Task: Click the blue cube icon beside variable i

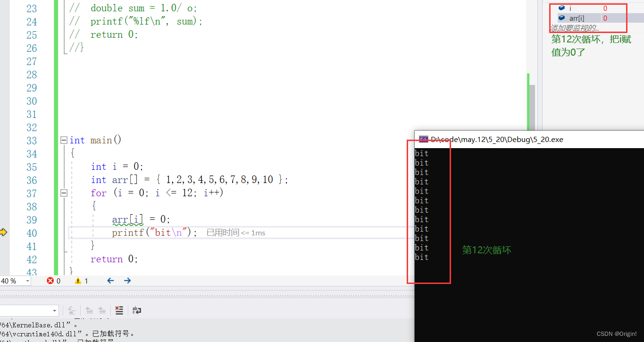Action: pos(561,8)
